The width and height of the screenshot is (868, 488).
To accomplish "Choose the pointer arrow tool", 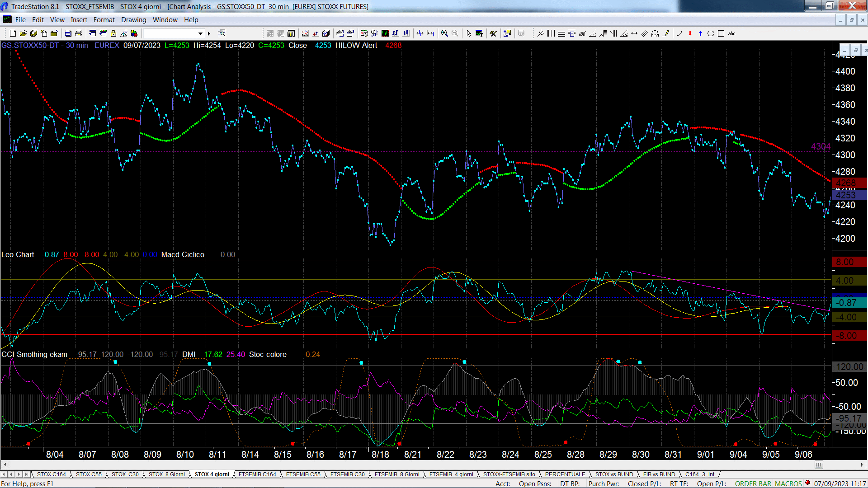I will (x=469, y=33).
